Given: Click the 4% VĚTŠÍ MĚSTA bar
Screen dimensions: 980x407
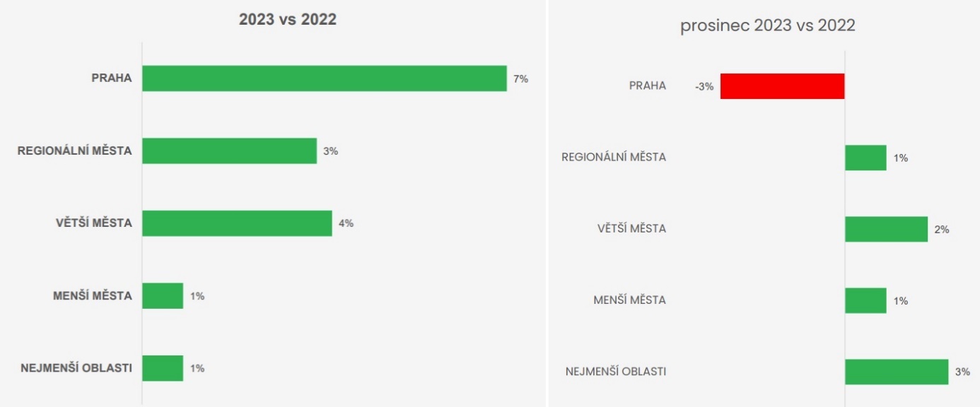Looking at the screenshot, I should coord(237,223).
